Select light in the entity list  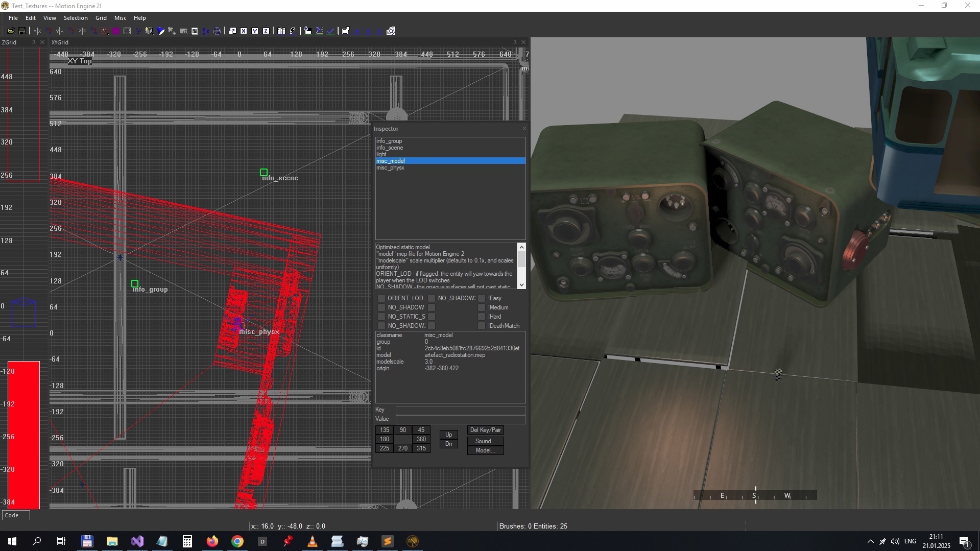[x=450, y=154]
